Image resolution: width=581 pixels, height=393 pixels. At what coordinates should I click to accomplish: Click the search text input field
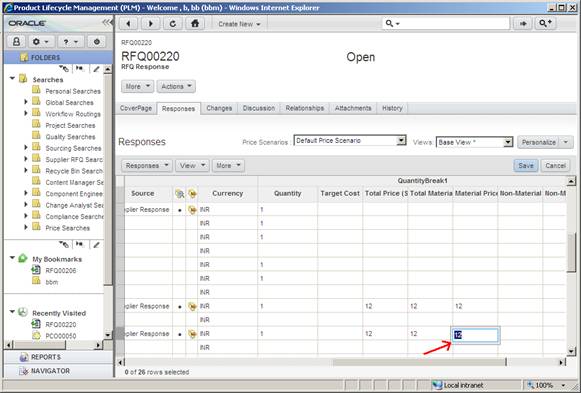click(455, 24)
